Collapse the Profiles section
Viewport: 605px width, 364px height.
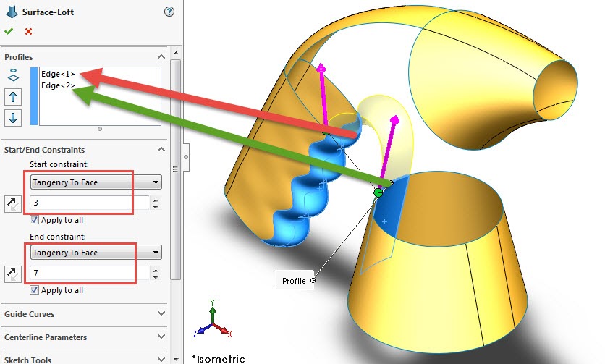[x=161, y=56]
